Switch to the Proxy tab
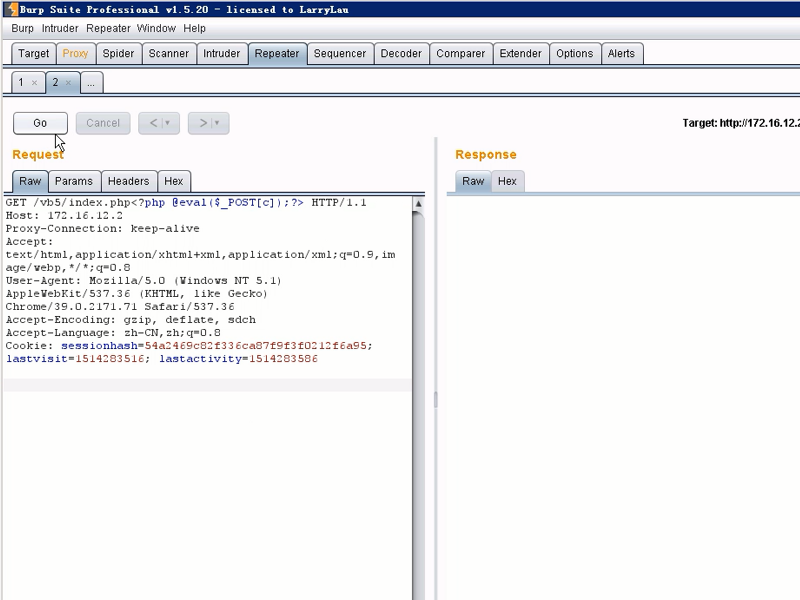Viewport: 800px width, 600px height. coord(76,54)
